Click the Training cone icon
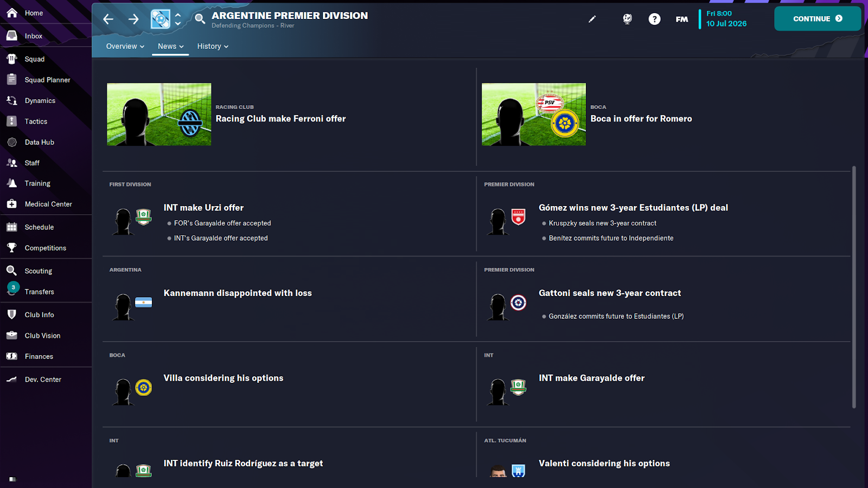 tap(12, 183)
